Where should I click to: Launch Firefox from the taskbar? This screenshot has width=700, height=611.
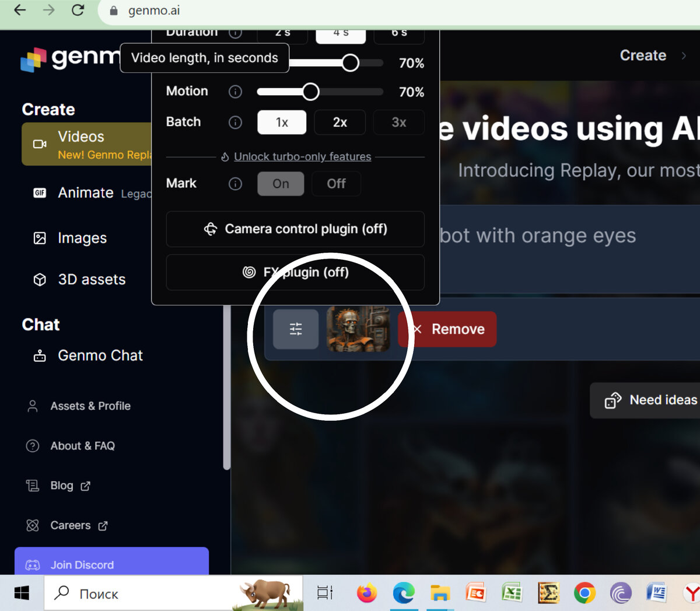(x=367, y=593)
